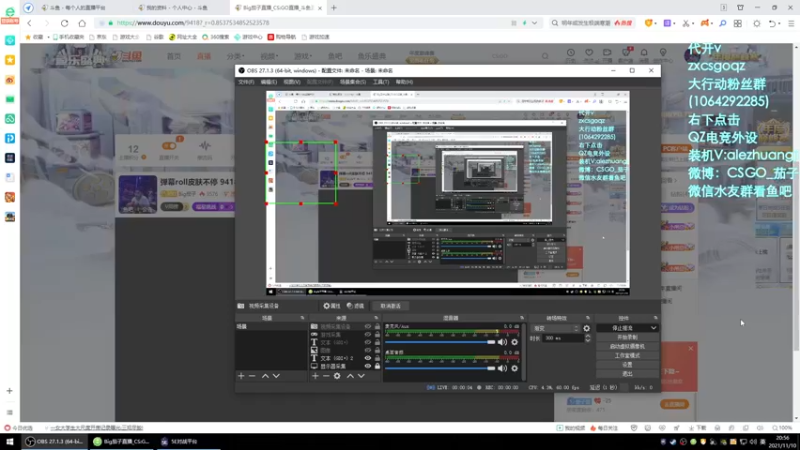Viewport: 800px width, 450px height.
Task: Click the 退出 exit button in OBS
Action: point(627,374)
